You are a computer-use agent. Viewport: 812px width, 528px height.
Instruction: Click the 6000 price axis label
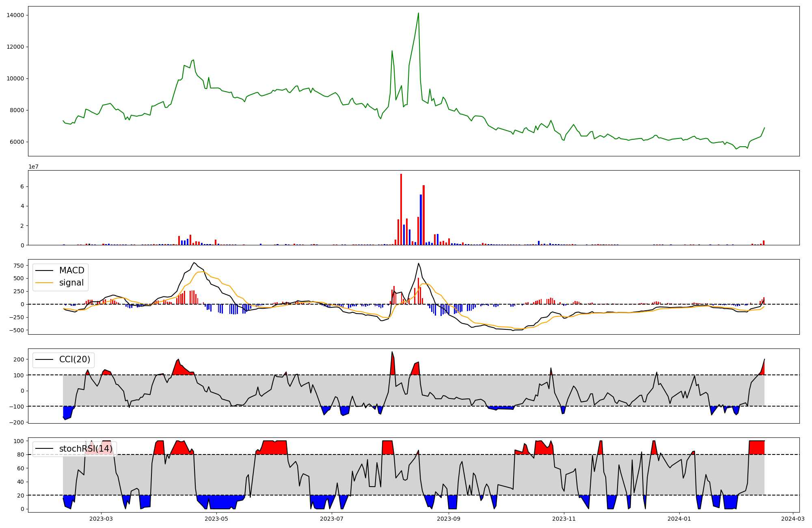click(x=17, y=142)
